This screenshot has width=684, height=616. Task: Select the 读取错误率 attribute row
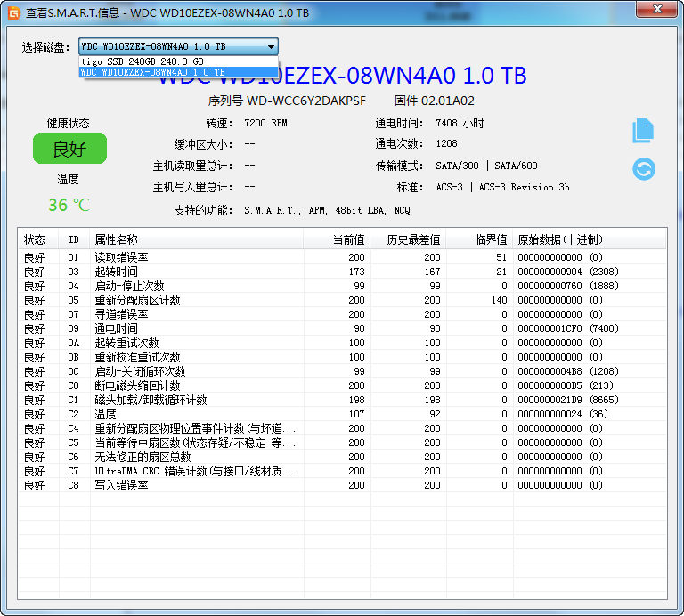pos(342,257)
